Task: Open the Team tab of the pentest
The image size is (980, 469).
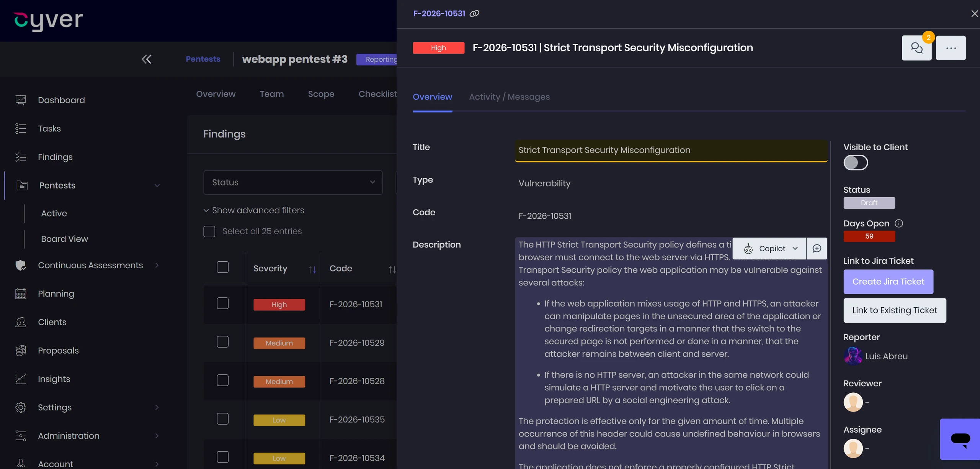Action: coord(272,94)
